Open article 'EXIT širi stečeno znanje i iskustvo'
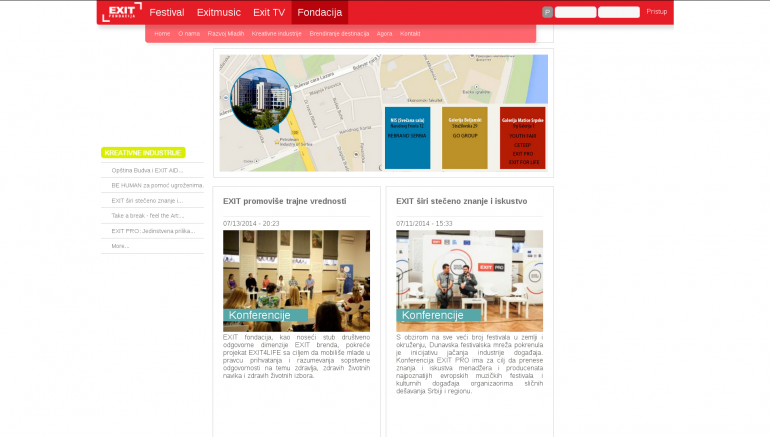This screenshot has width=770, height=437. [461, 201]
